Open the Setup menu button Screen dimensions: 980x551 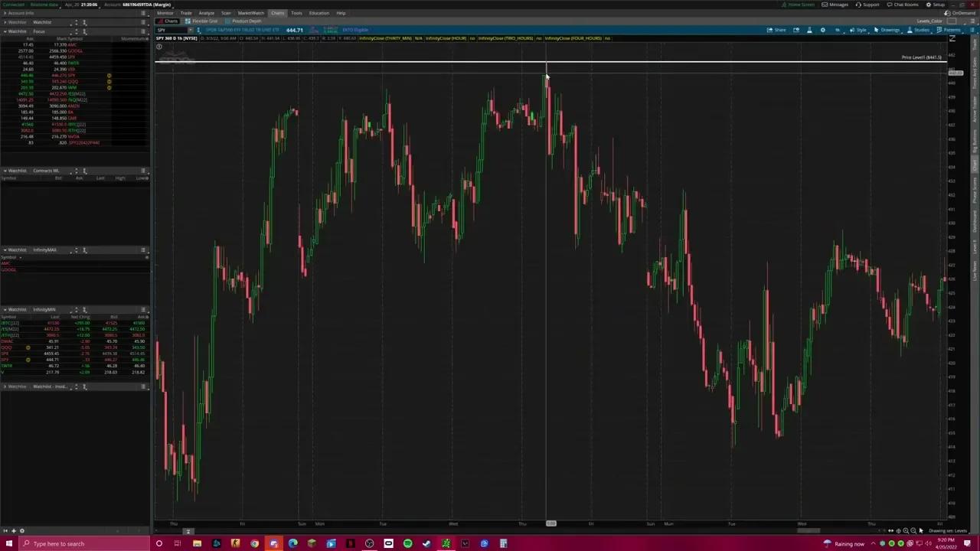click(936, 5)
